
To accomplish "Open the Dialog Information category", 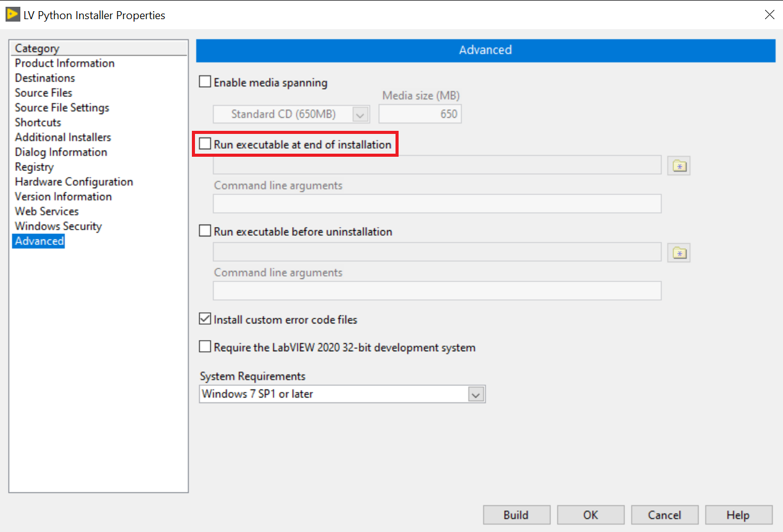I will pos(61,152).
